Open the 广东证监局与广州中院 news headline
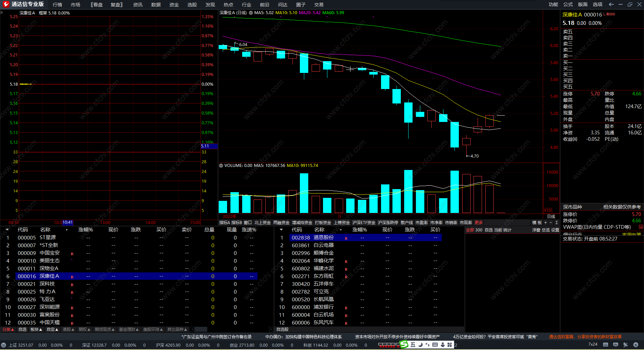 click(x=217, y=337)
